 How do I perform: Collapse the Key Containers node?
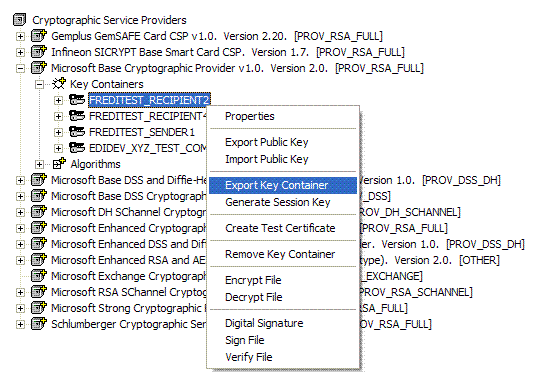pos(39,85)
